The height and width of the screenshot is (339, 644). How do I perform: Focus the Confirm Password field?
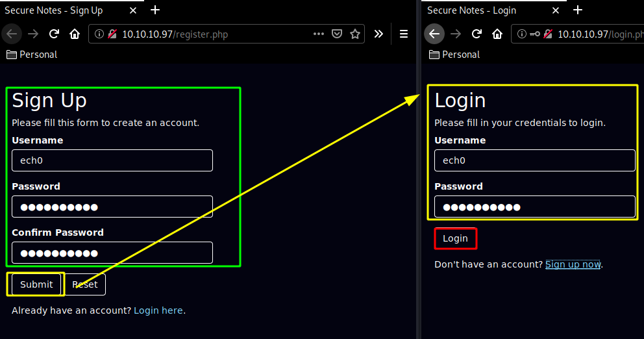pyautogui.click(x=112, y=253)
